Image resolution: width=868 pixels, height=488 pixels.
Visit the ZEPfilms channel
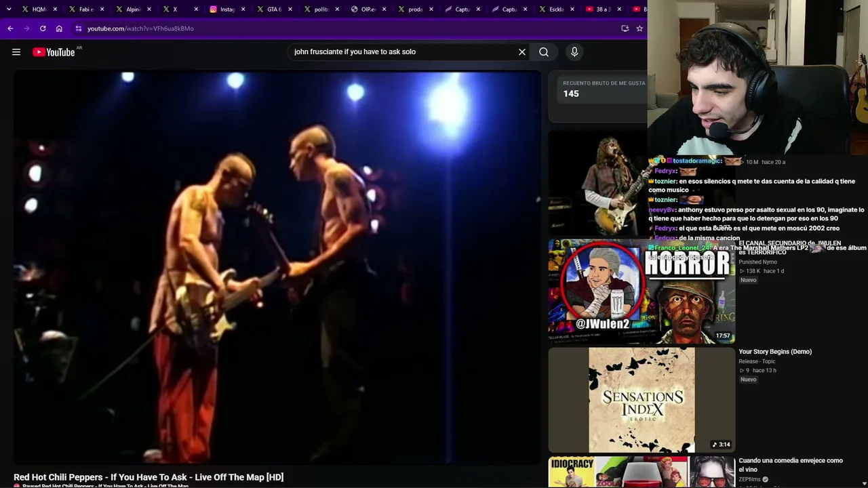point(749,480)
